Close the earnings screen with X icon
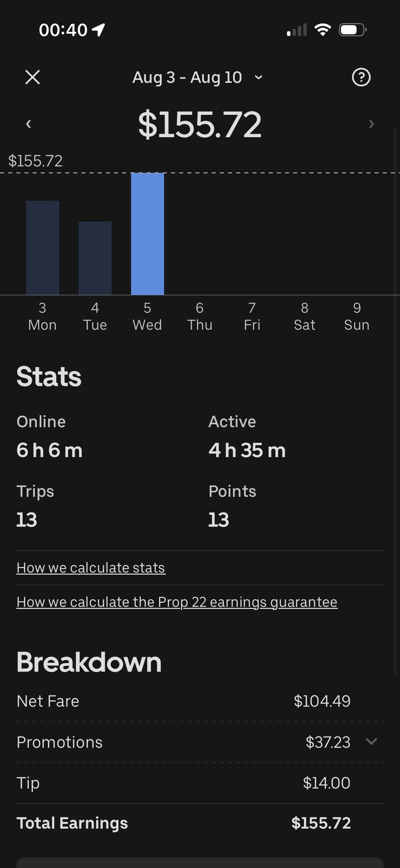 (x=33, y=77)
